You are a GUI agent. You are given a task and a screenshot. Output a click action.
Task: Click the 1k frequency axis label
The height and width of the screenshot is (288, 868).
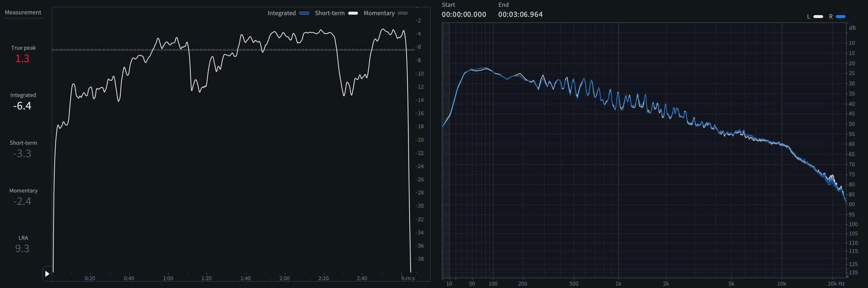click(x=618, y=284)
